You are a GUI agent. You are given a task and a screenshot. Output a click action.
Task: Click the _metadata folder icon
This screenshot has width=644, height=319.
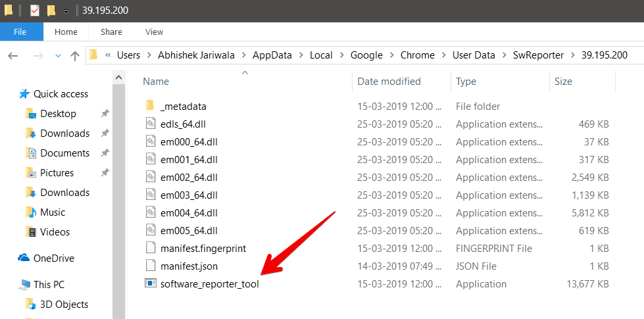(x=150, y=106)
